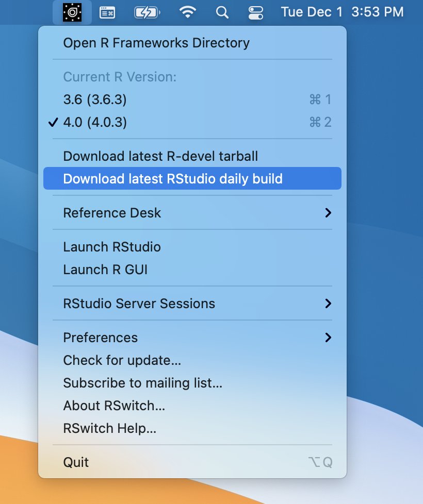Open RSwitch Help…

(x=192, y=428)
